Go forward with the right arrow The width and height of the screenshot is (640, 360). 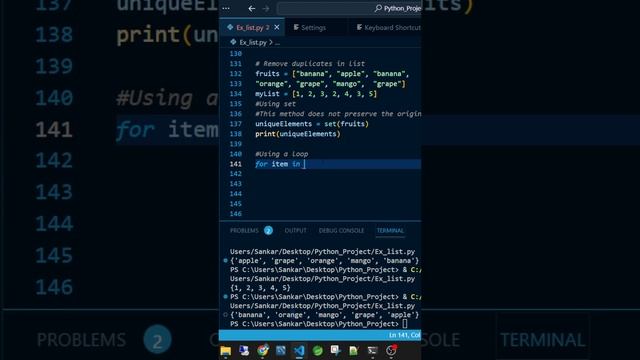[266, 8]
